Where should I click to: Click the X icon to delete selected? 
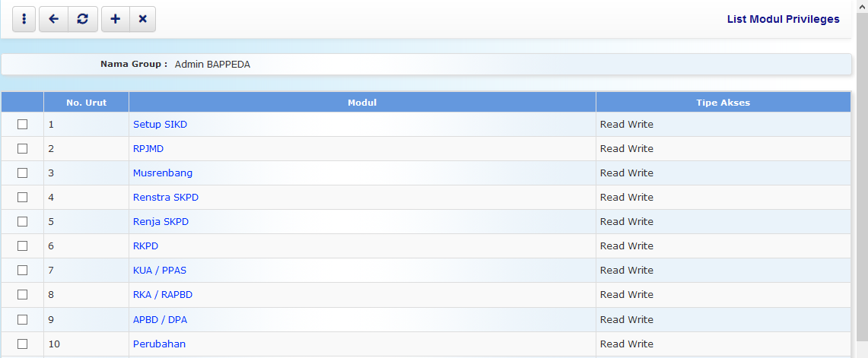[142, 19]
